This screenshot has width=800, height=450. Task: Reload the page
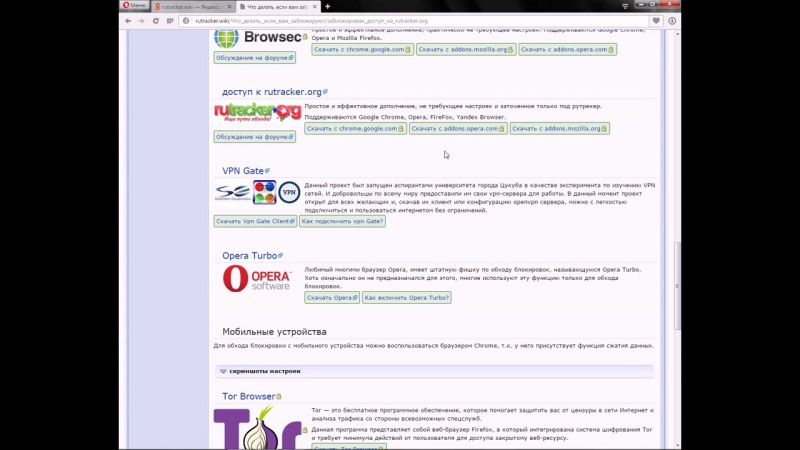pos(156,21)
